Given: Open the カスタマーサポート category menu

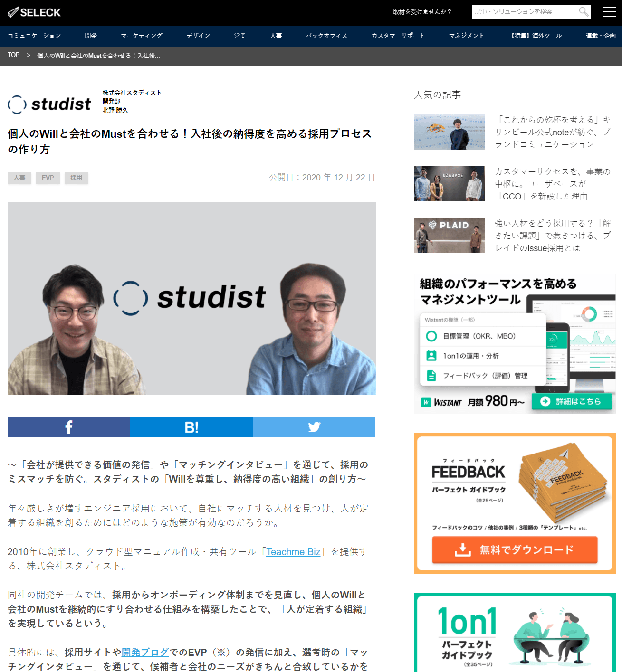Looking at the screenshot, I should tap(398, 36).
